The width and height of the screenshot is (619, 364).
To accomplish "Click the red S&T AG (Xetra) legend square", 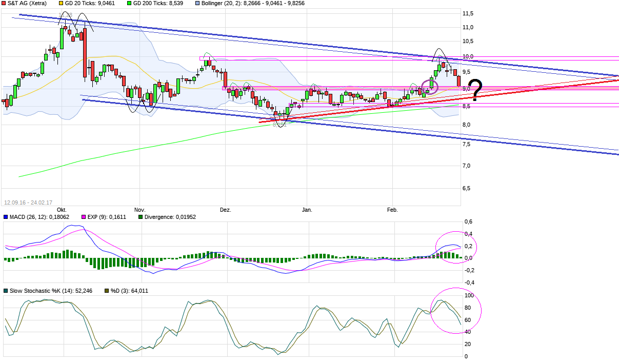I will tap(4, 4).
